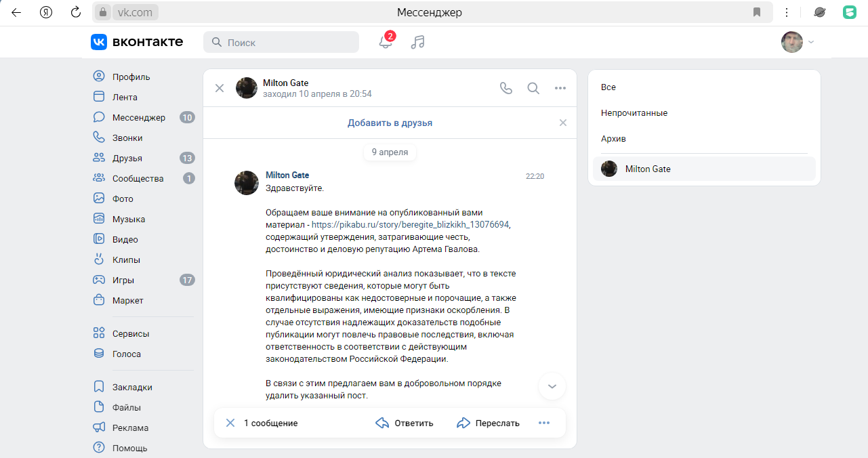Open the account avatar menu

click(792, 42)
